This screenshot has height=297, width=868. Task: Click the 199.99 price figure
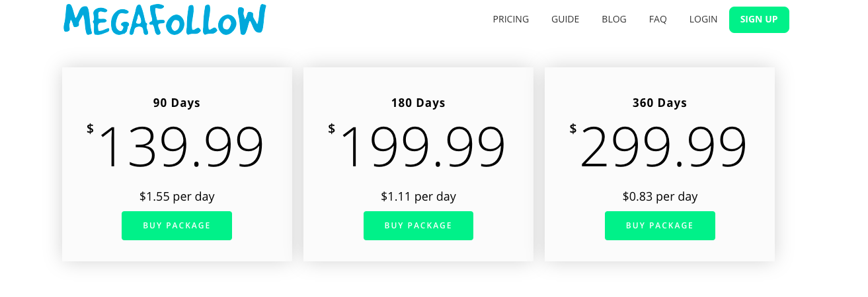pos(422,148)
